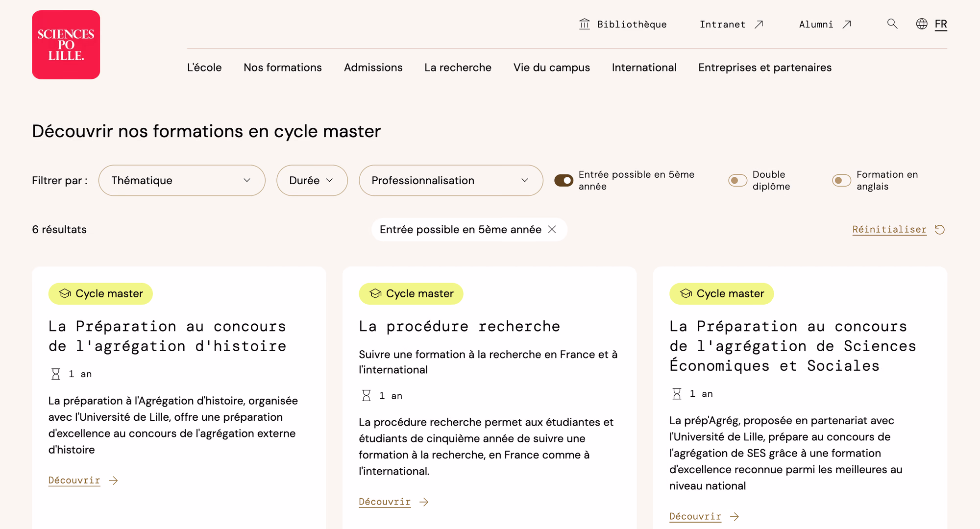Click graduation cap icon in the Sciences Économiques card

point(686,293)
